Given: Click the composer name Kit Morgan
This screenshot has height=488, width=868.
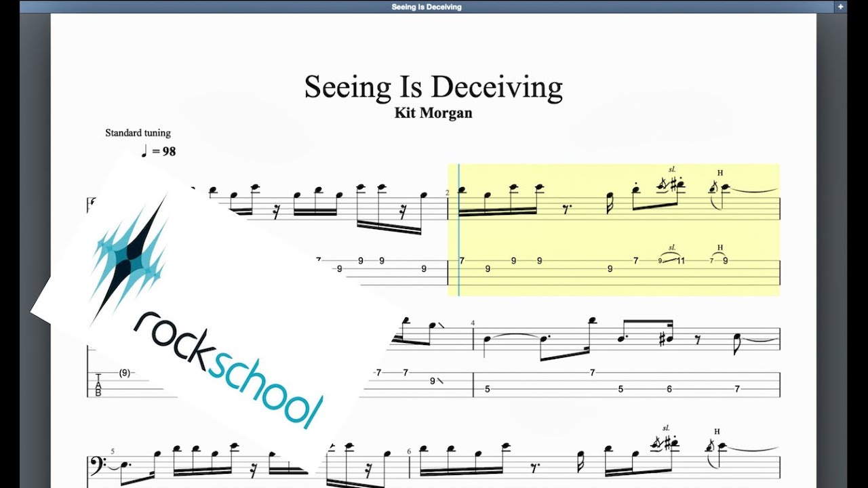Looking at the screenshot, I should [x=433, y=113].
